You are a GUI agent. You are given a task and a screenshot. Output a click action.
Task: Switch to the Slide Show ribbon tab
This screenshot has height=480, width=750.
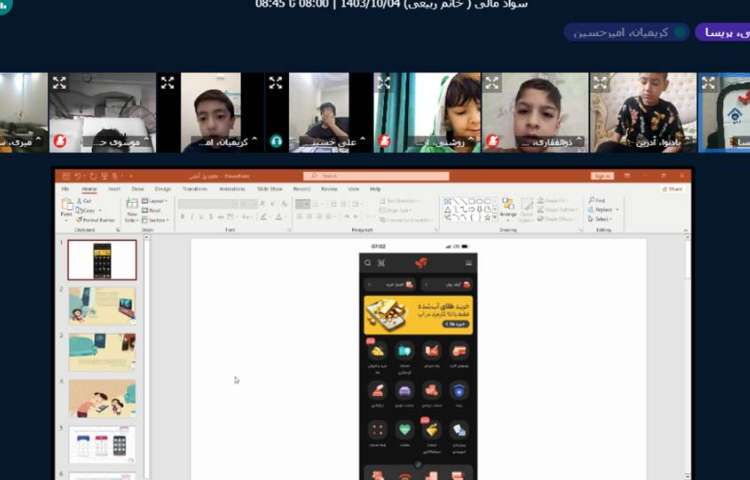point(270,189)
